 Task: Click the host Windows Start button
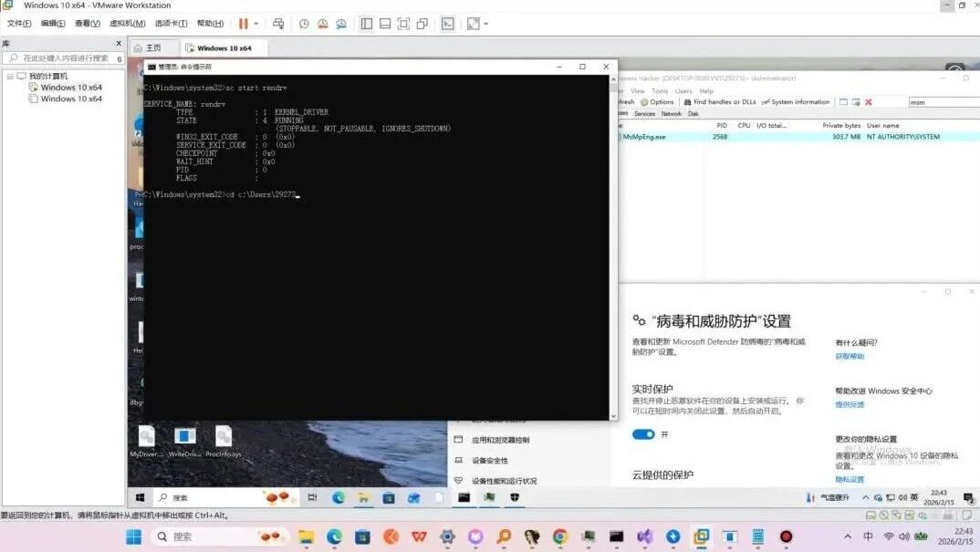click(x=134, y=537)
